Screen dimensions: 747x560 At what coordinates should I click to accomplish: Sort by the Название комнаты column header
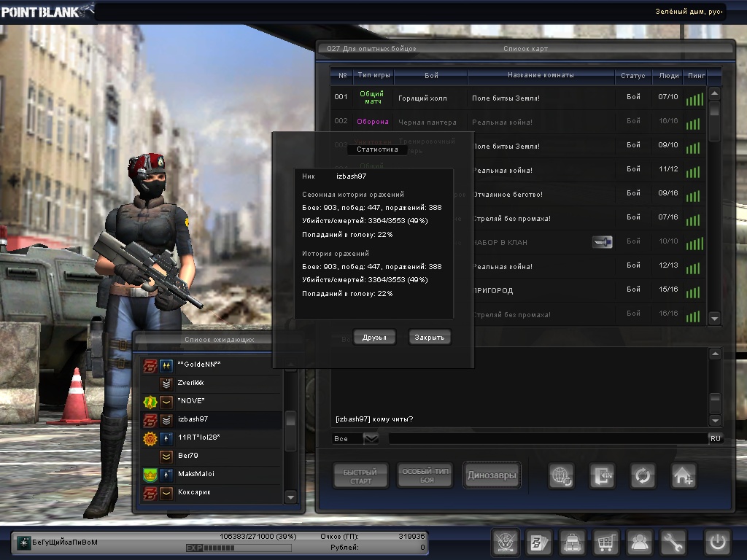pyautogui.click(x=541, y=75)
